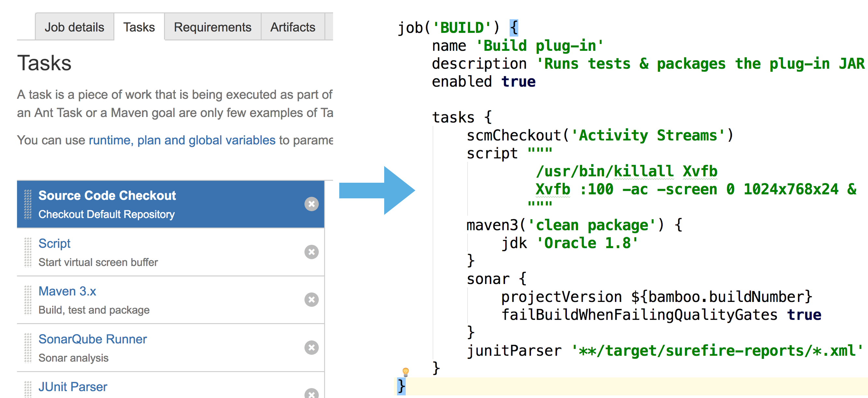This screenshot has height=398, width=868.
Task: Grab drag handle of Script task
Action: [28, 252]
